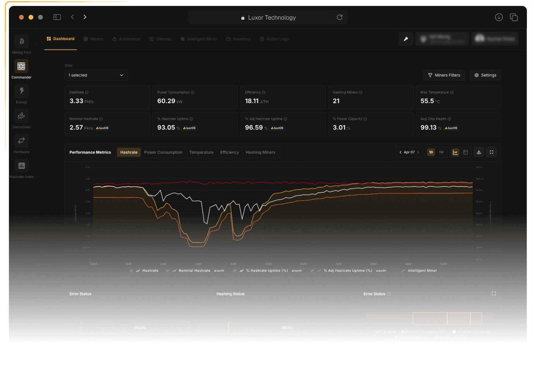Go back with the browser arrow
Image resolution: width=537 pixels, height=392 pixels.
point(72,17)
